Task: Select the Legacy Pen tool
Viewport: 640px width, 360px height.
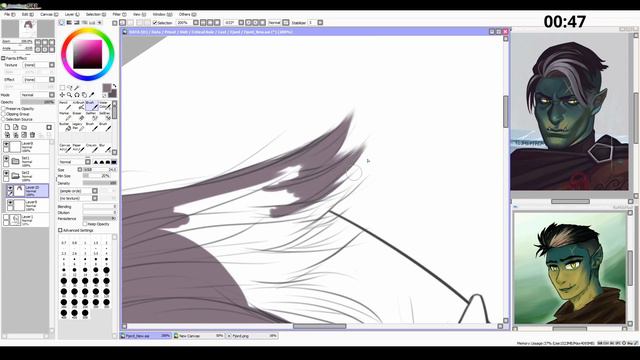Action: tap(78, 127)
